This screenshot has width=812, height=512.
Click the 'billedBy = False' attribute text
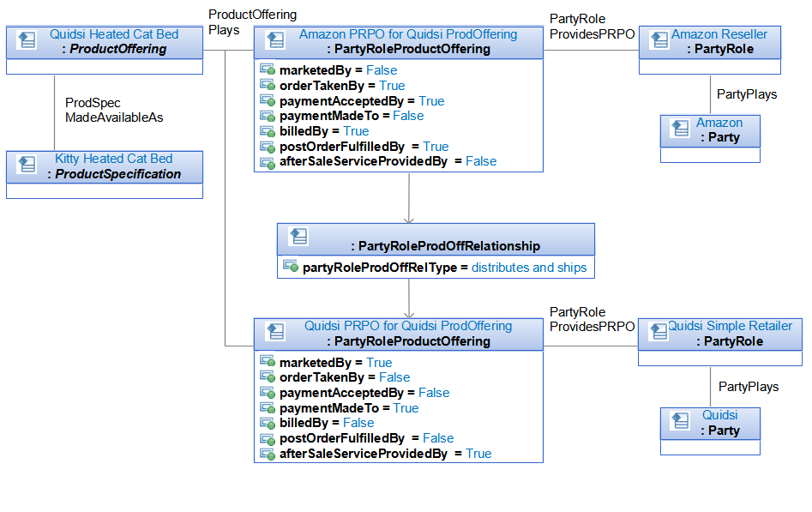(x=327, y=423)
